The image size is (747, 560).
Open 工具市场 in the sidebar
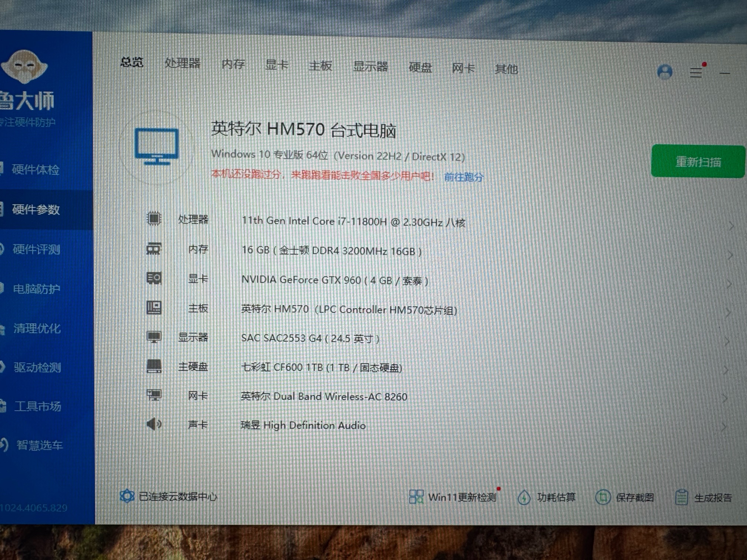[37, 406]
